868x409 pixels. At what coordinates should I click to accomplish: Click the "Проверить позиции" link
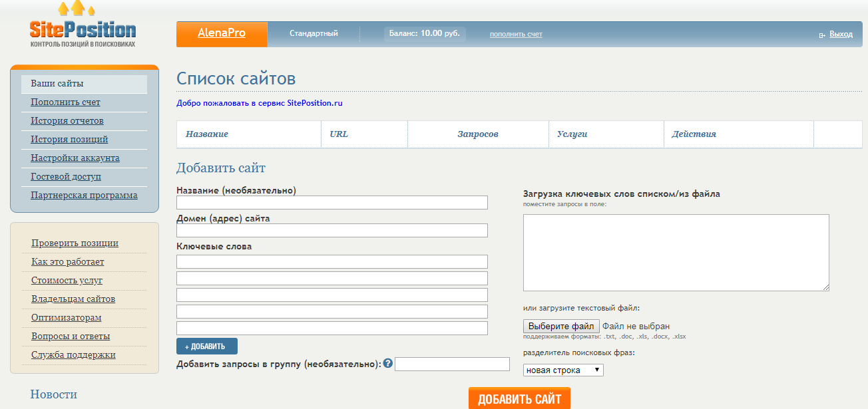74,243
